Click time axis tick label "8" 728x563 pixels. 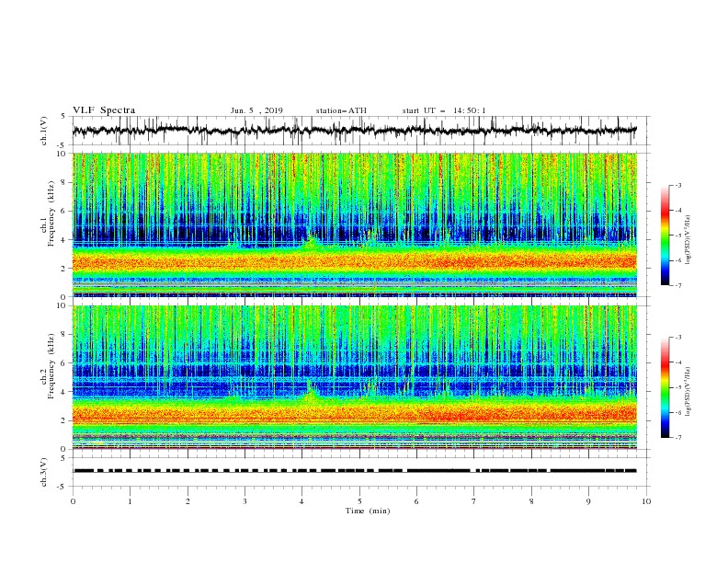531,501
